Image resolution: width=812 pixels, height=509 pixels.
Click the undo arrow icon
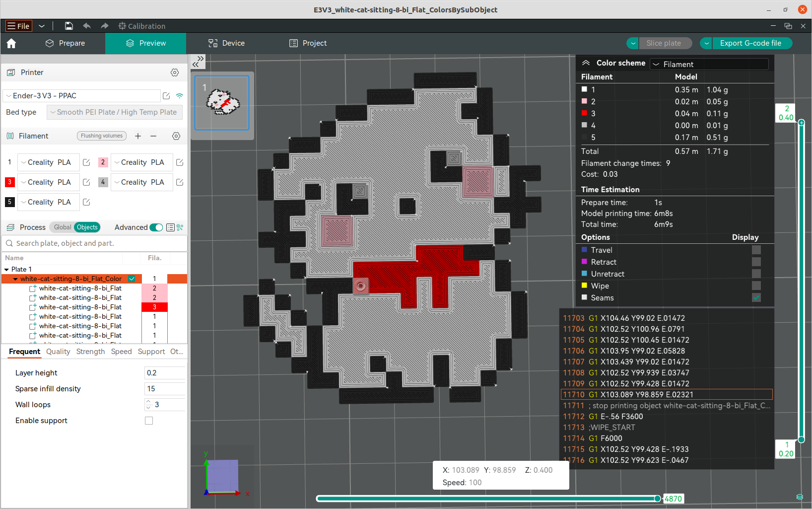click(x=87, y=26)
